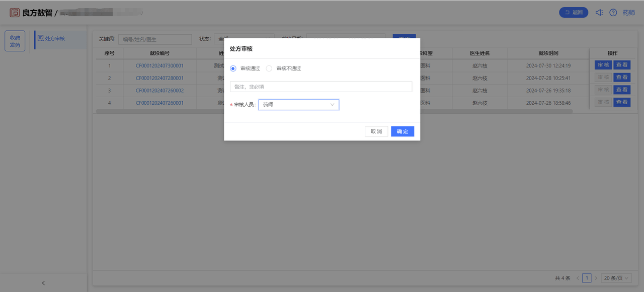
Task: Click the next page arrow
Action: (596, 278)
